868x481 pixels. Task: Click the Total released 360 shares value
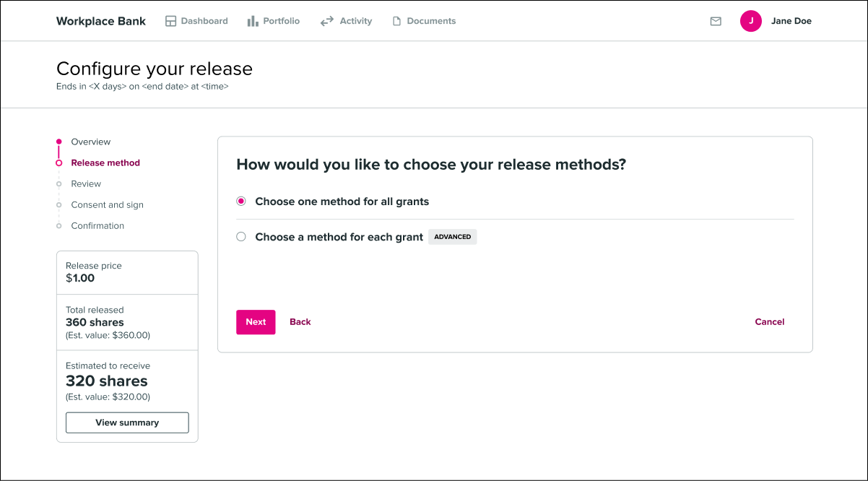(x=95, y=323)
